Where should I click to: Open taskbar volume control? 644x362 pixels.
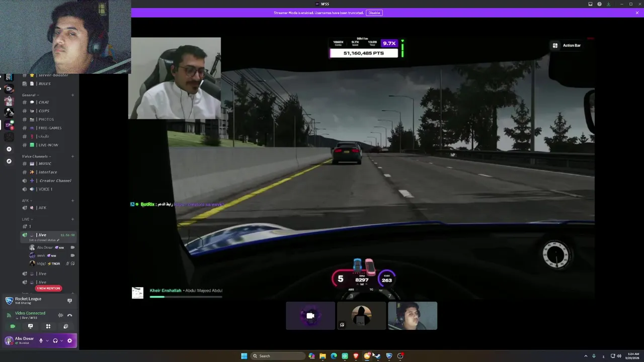(619, 356)
